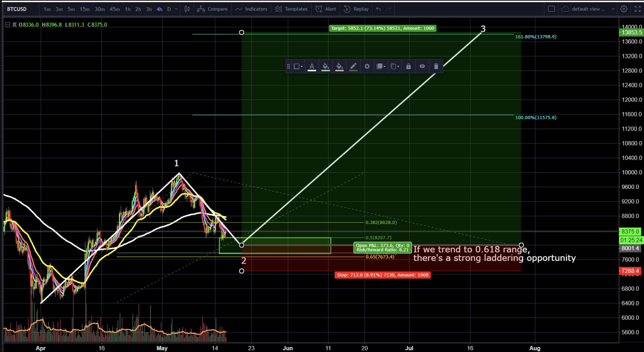644x352 pixels.
Task: Click the wave 2 text label
Action: tap(244, 261)
